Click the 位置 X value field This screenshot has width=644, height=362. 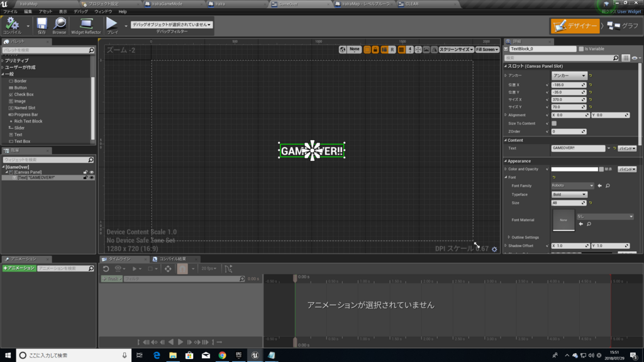tap(569, 85)
